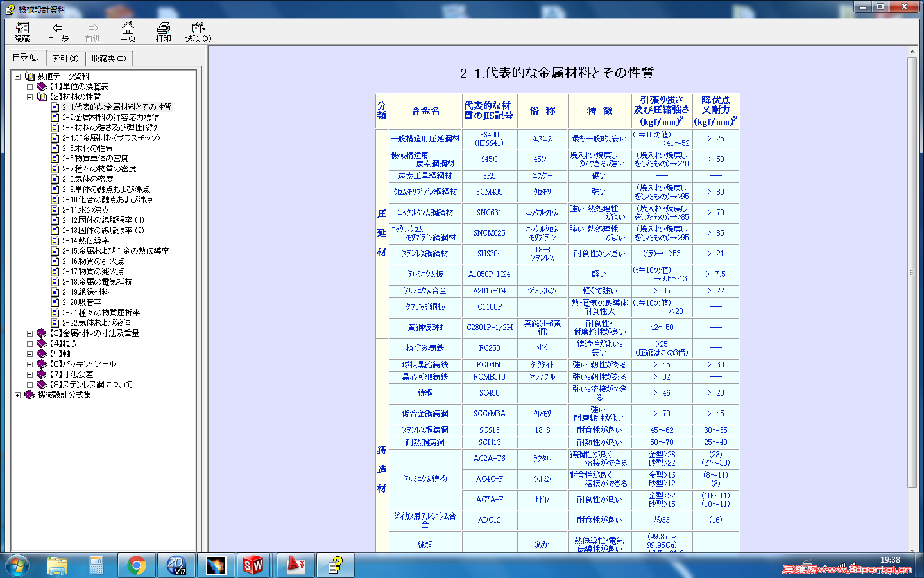Image resolution: width=924 pixels, height=578 pixels.
Task: Expand the 【1】単位の換算表 node
Action: [x=30, y=87]
